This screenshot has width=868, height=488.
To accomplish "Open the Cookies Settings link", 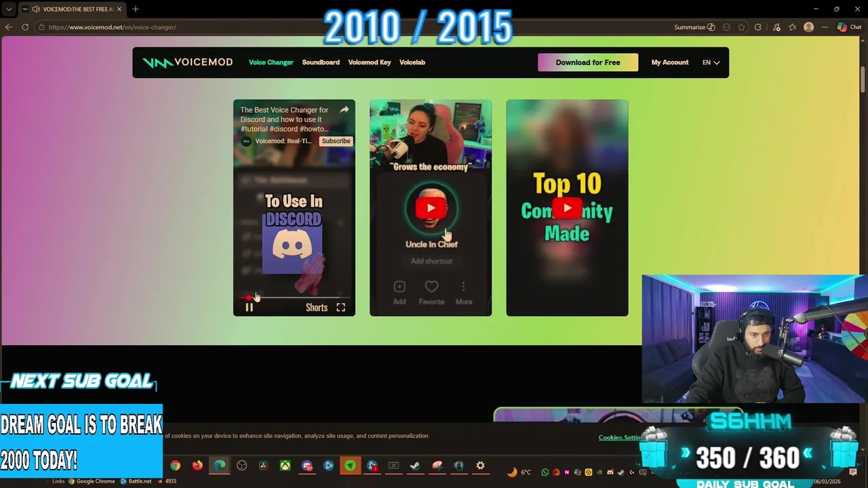I will coord(620,437).
